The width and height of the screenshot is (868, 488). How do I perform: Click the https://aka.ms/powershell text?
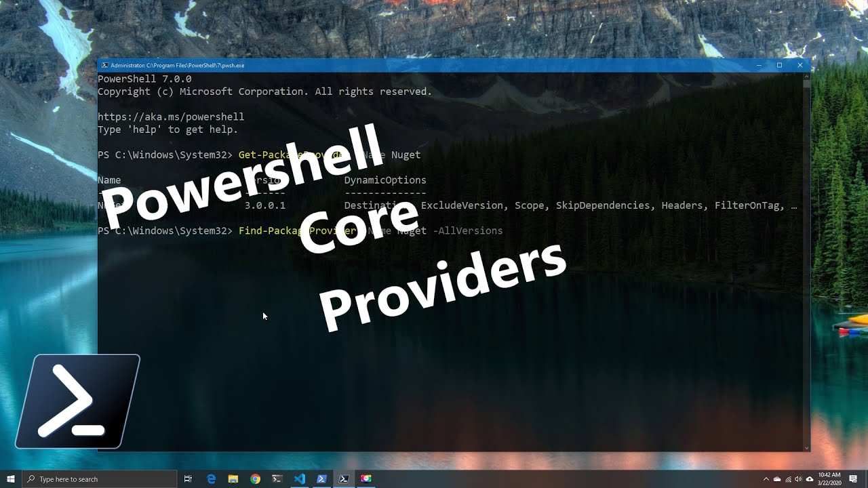(171, 117)
